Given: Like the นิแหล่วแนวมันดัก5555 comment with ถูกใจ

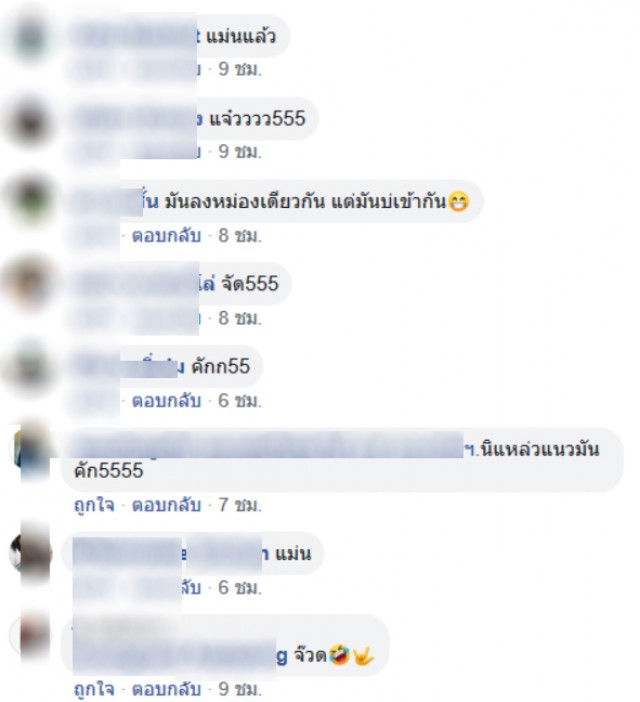Looking at the screenshot, I should pyautogui.click(x=94, y=505).
